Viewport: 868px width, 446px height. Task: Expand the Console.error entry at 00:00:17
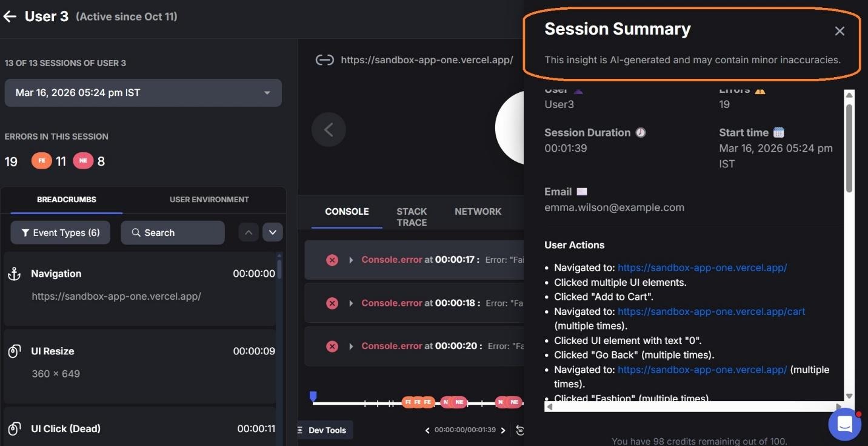click(x=351, y=260)
